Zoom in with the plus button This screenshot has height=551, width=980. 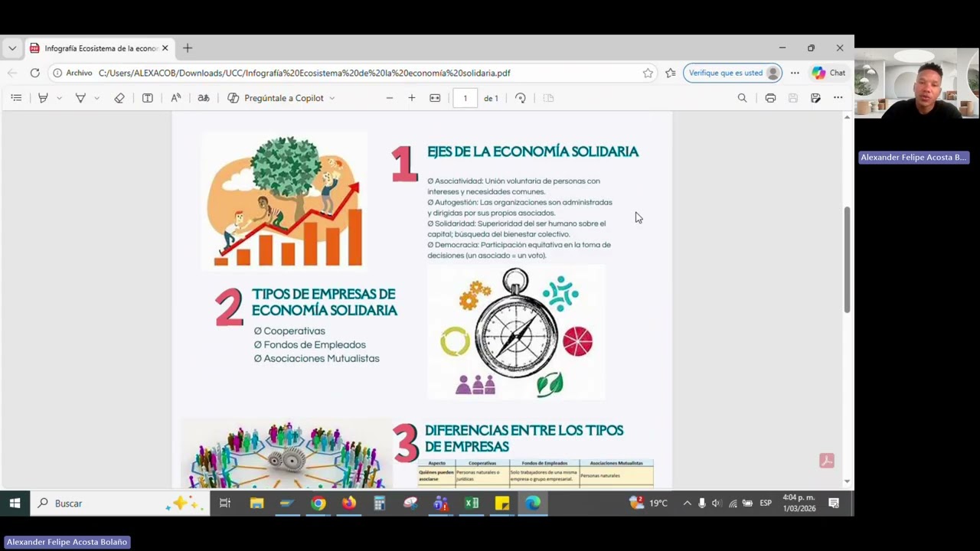(x=412, y=98)
